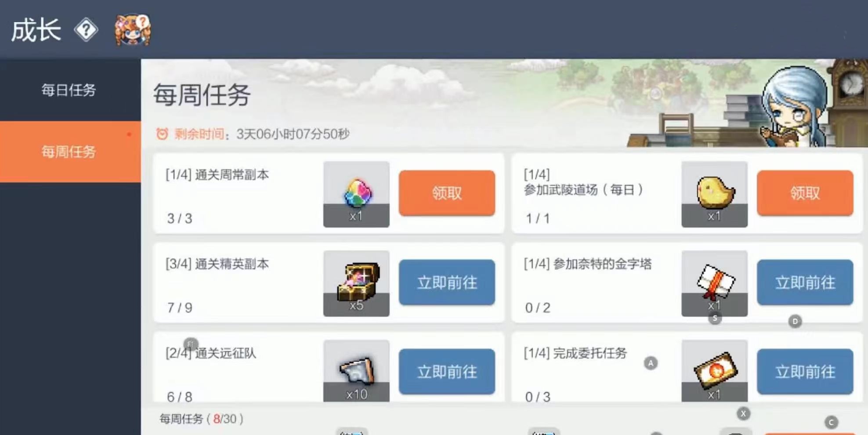Screen dimensions: 868x435
Task: Click the blue-haired librarian character illustration
Action: click(x=794, y=107)
